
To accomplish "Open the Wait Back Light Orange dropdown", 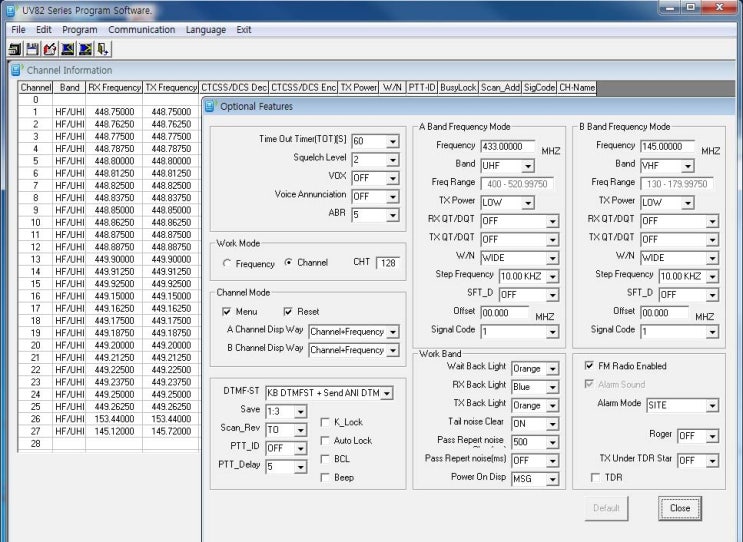I will pos(552,369).
